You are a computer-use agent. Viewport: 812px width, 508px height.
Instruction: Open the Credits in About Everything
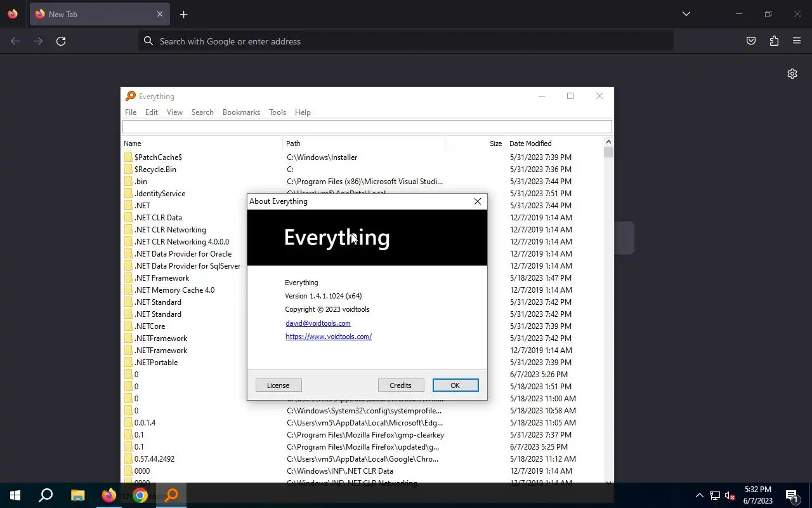click(x=400, y=385)
